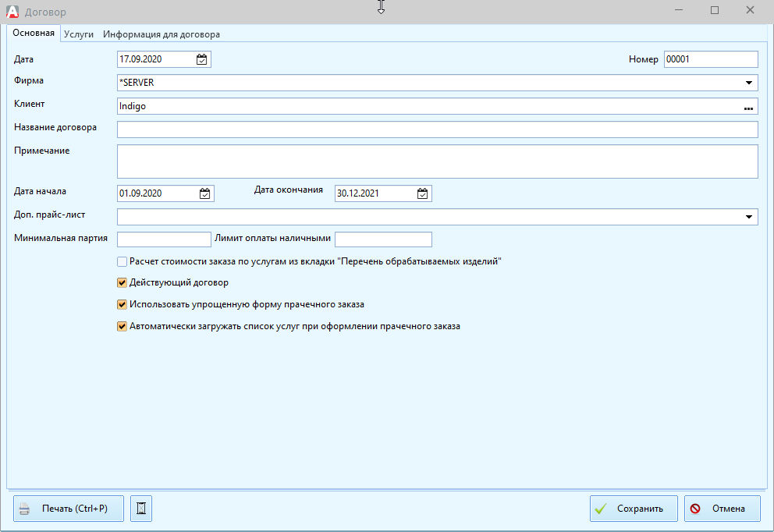Screen dimensions: 774x532
Task: Focus the Минимальная партия field
Action: (164, 239)
